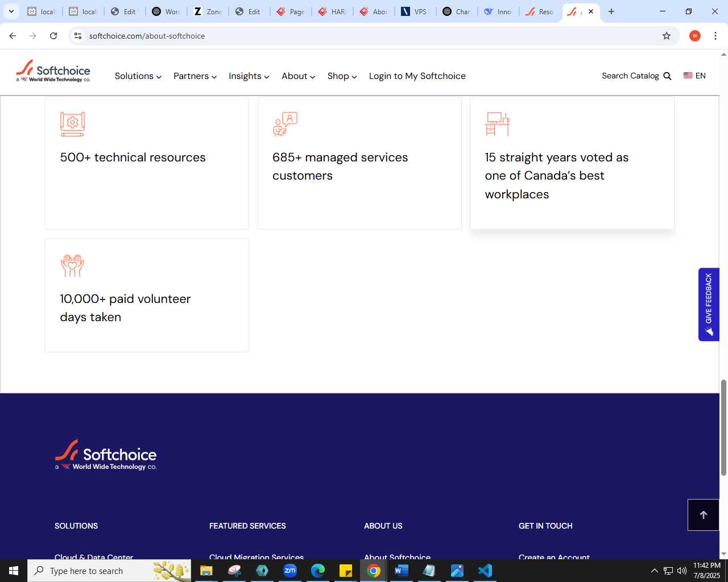Viewport: 728px width, 582px height.
Task: Open Chrome profile avatar
Action: (695, 36)
